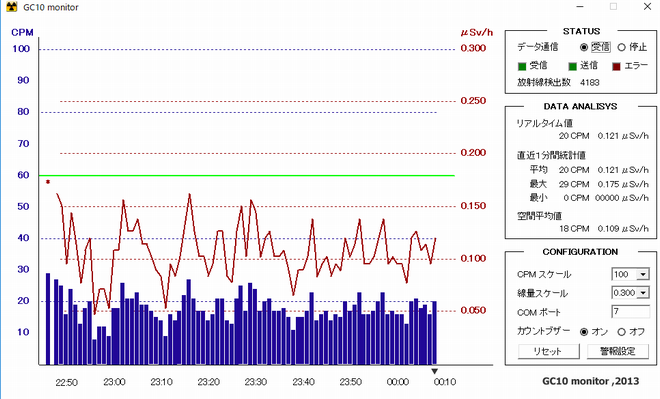The height and width of the screenshot is (399, 660).
Task: Click the red asterisk marker near 60 CPM
Action: pos(48,182)
